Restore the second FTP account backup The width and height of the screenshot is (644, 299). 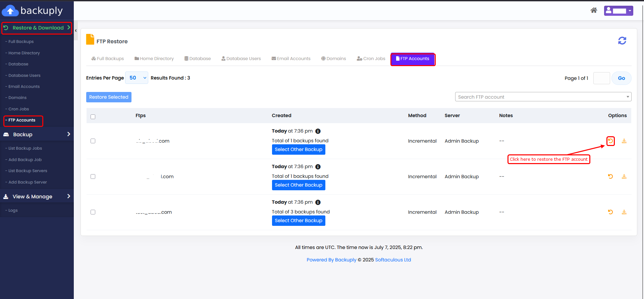(x=610, y=177)
